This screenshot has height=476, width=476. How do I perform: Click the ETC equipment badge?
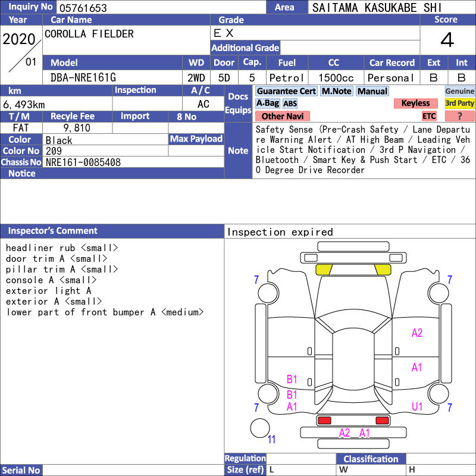coord(429,116)
